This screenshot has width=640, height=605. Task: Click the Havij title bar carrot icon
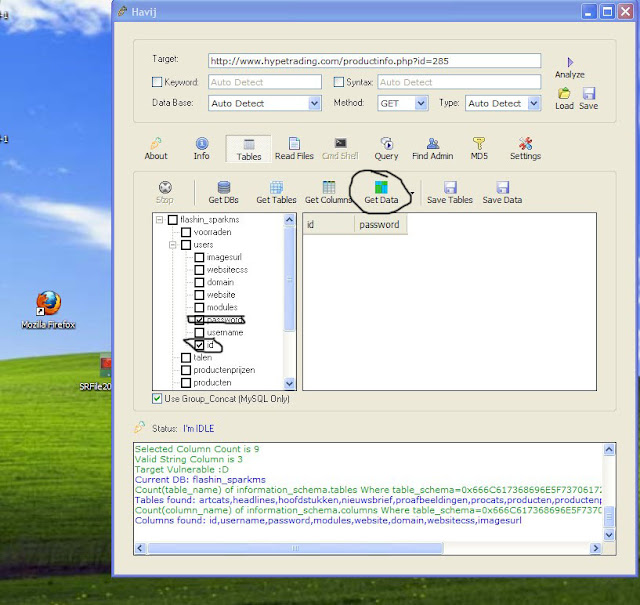pyautogui.click(x=122, y=11)
